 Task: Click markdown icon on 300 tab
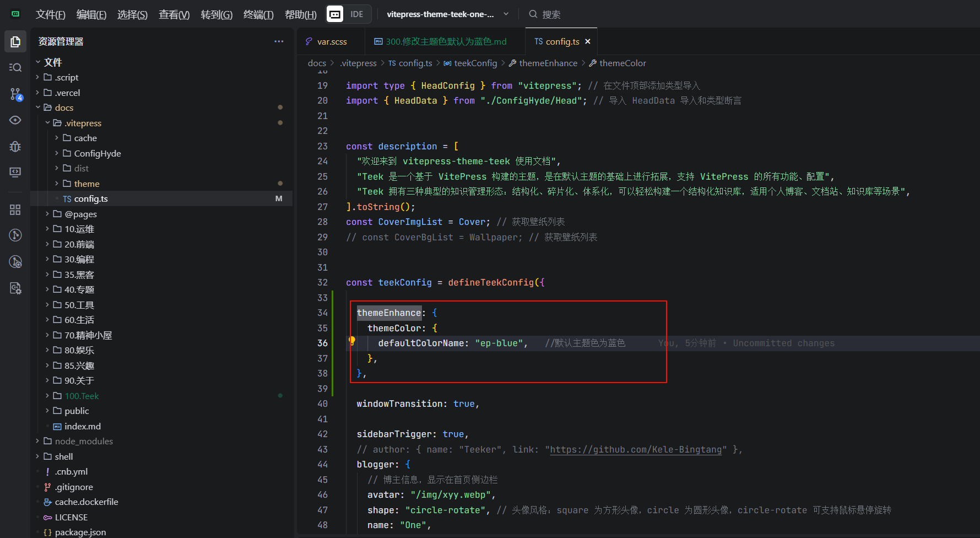pyautogui.click(x=378, y=41)
